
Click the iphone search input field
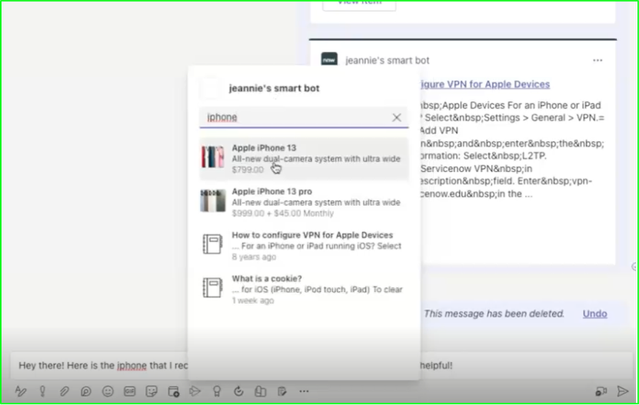(304, 117)
